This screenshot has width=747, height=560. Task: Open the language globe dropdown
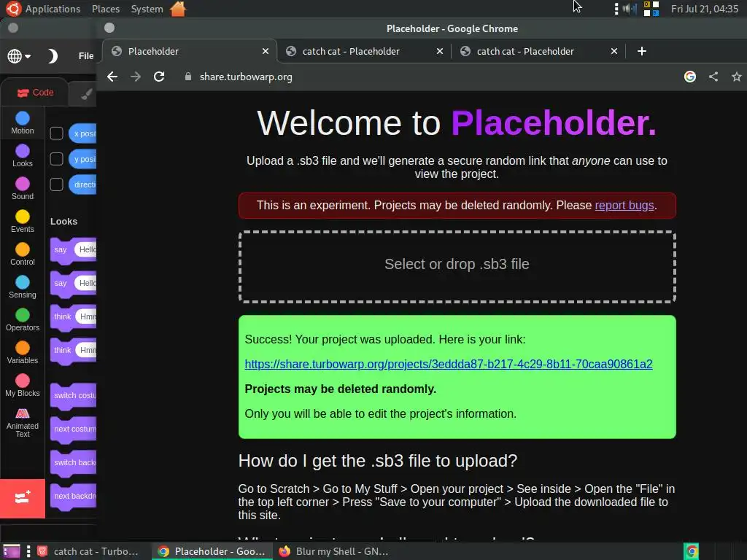pyautogui.click(x=19, y=56)
